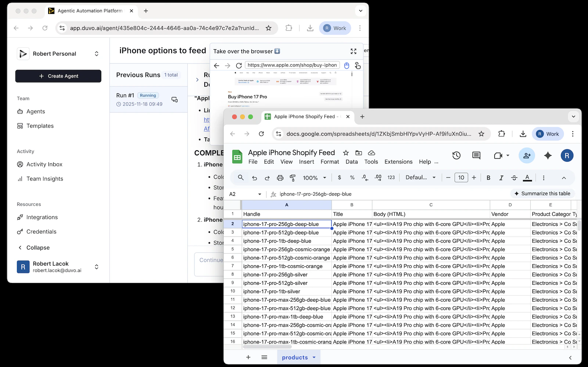Toggle bold formatting in Sheets
The image size is (588, 367).
pos(488,178)
